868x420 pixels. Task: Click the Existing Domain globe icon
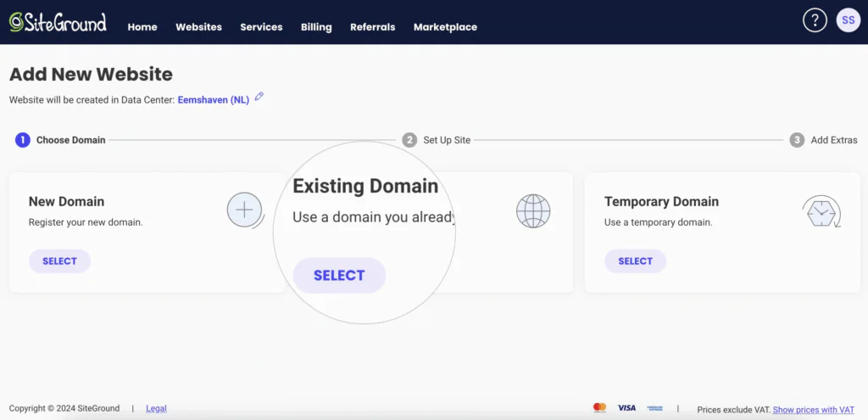[x=533, y=211]
